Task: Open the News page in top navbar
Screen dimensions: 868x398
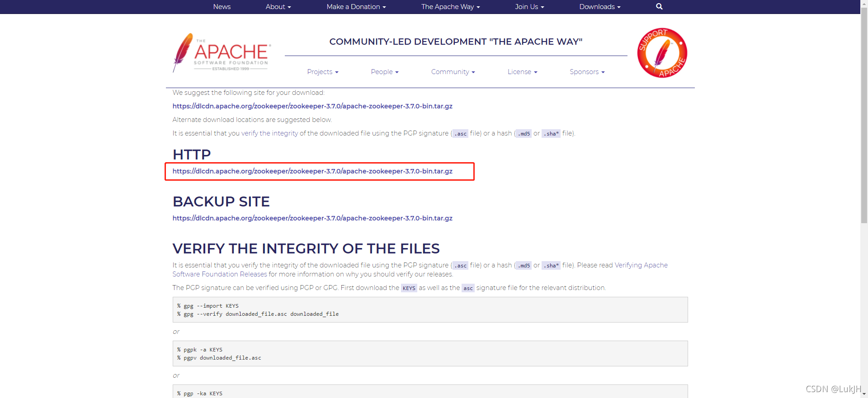Action: 222,7
